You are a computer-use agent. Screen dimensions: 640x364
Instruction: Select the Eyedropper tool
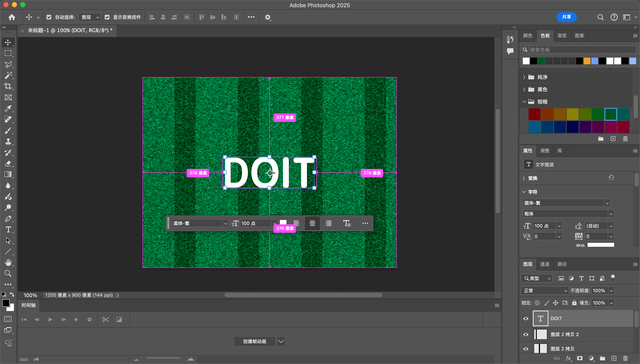(x=8, y=108)
